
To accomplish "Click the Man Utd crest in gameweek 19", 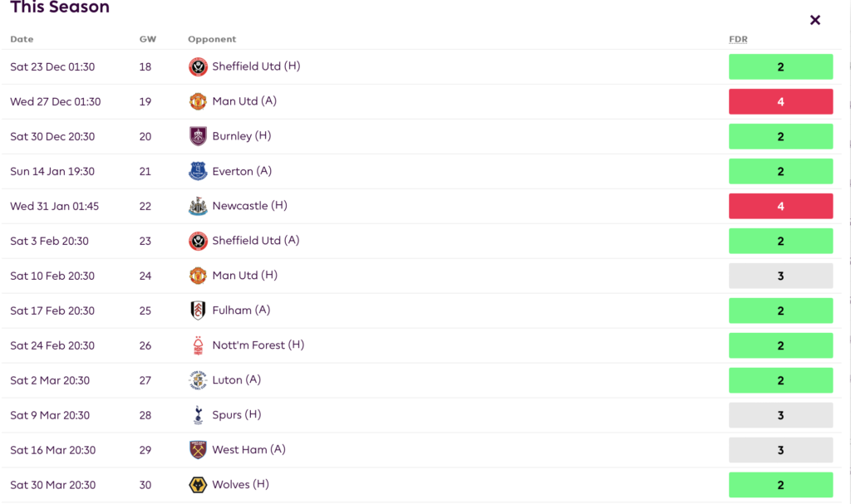I will pos(198,101).
